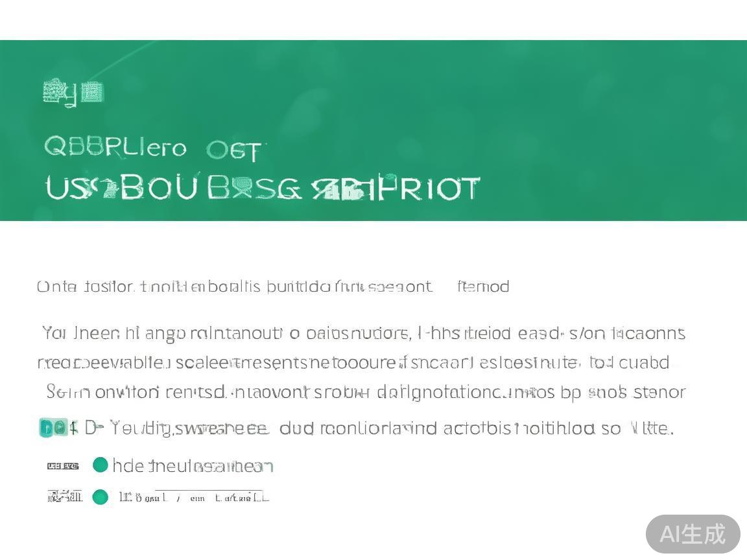Click the small glyph label left of second green dot
This screenshot has height=560, width=747.
[65, 497]
